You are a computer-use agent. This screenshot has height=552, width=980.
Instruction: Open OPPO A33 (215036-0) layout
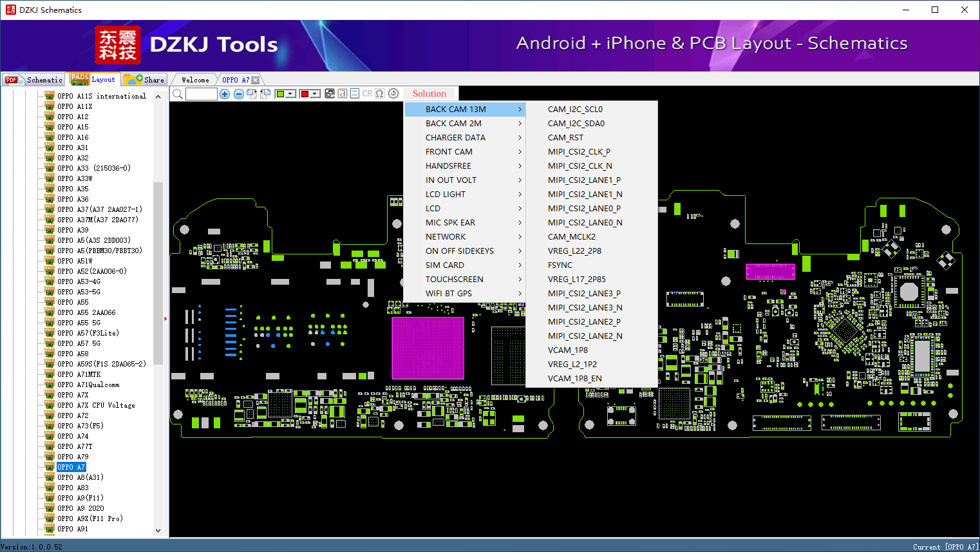94,168
